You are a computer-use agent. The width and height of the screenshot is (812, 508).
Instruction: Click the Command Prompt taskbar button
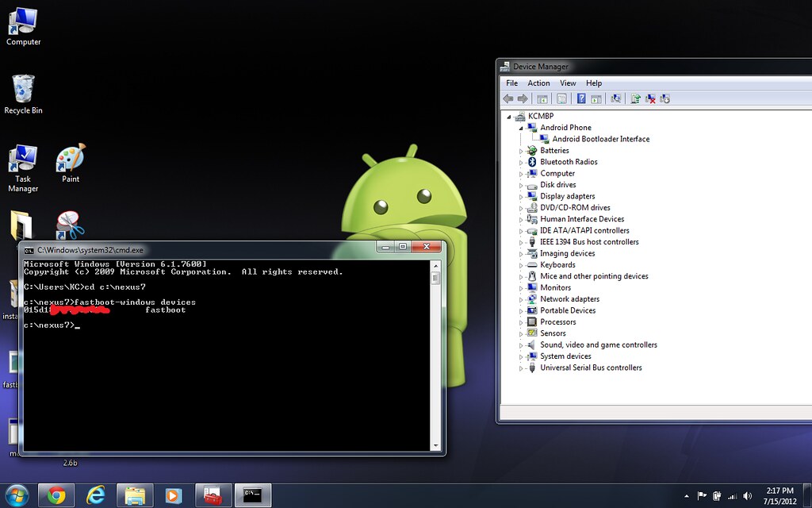pyautogui.click(x=253, y=495)
